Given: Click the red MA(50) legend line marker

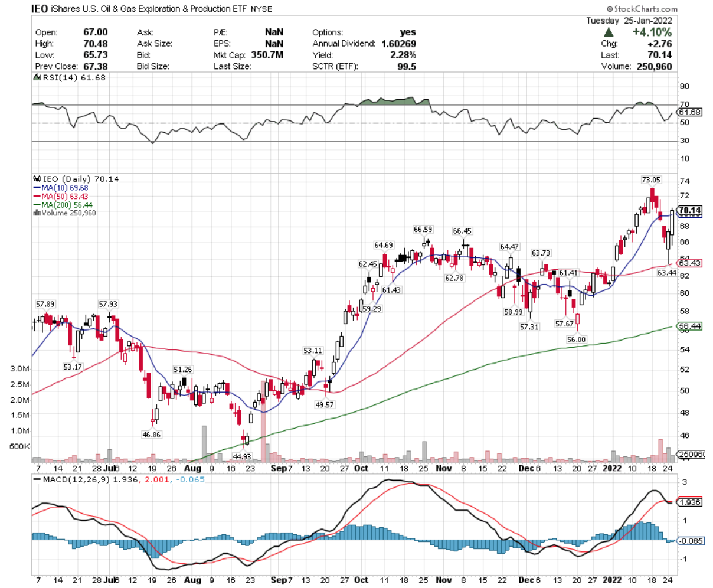Looking at the screenshot, I should coord(37,196).
